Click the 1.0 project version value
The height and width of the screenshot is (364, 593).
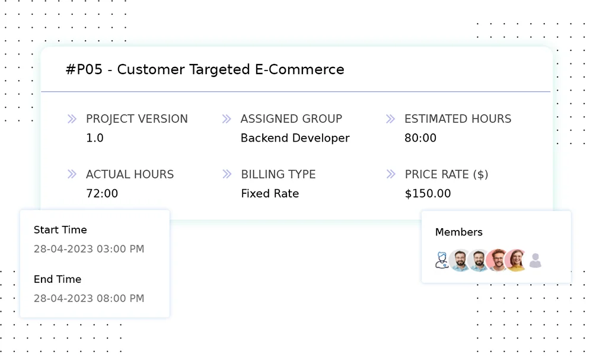(x=95, y=138)
